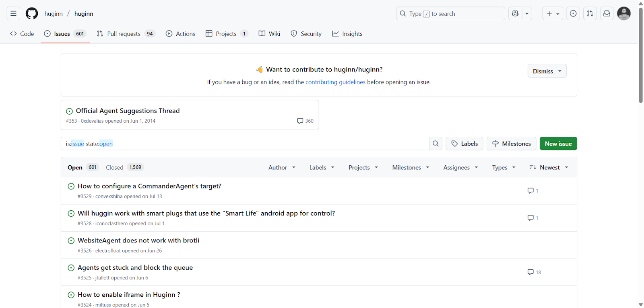Click comment count on Smart Life plugs issue
This screenshot has width=644, height=308.
click(533, 218)
